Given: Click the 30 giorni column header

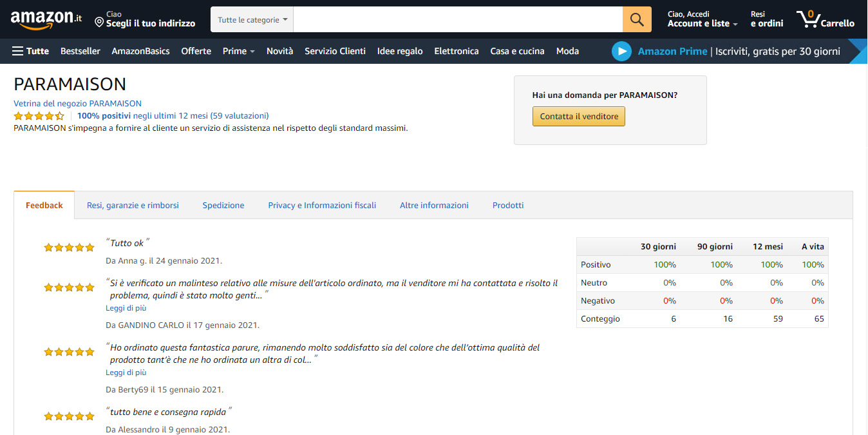Looking at the screenshot, I should pyautogui.click(x=658, y=247).
